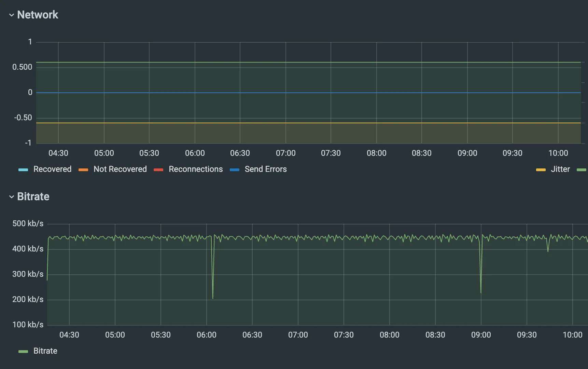The height and width of the screenshot is (369, 588).
Task: Open the Network row title
Action: pyautogui.click(x=38, y=15)
